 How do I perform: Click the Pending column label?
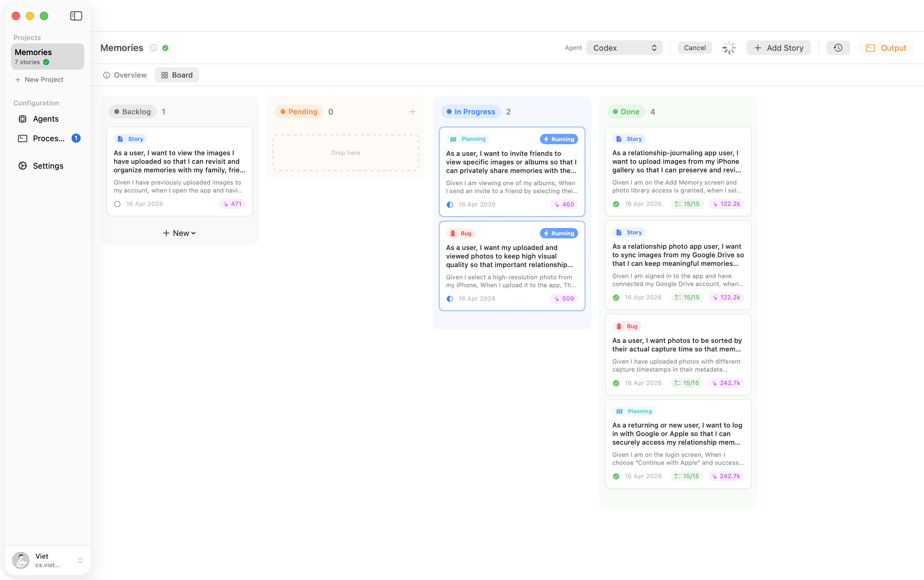click(299, 112)
